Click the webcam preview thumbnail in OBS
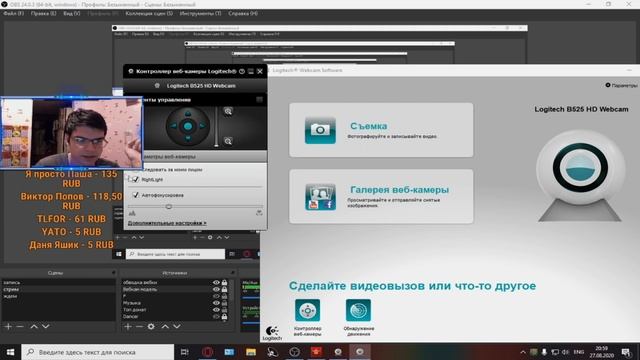The height and width of the screenshot is (360, 640). click(72, 133)
